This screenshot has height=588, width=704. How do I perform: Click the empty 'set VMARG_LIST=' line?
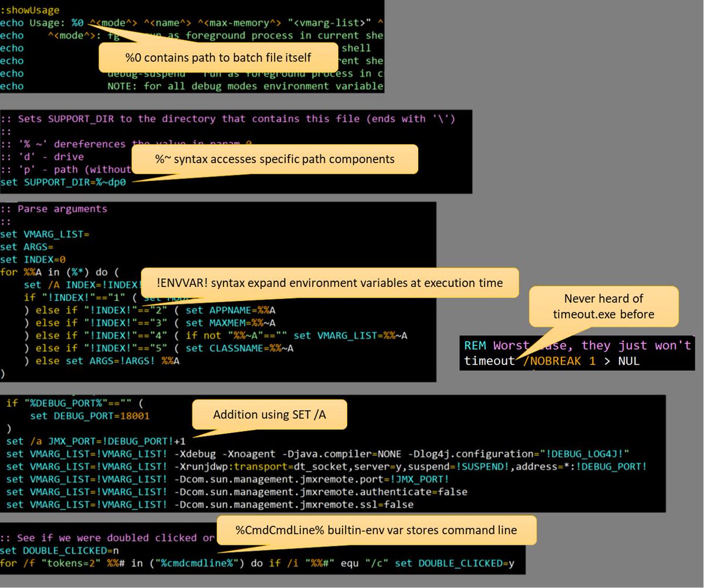[45, 234]
